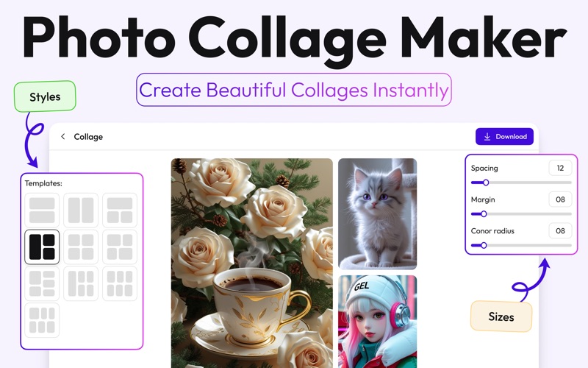588x368 pixels.
Task: Go back using the arrow beside Collage
Action: pos(63,136)
